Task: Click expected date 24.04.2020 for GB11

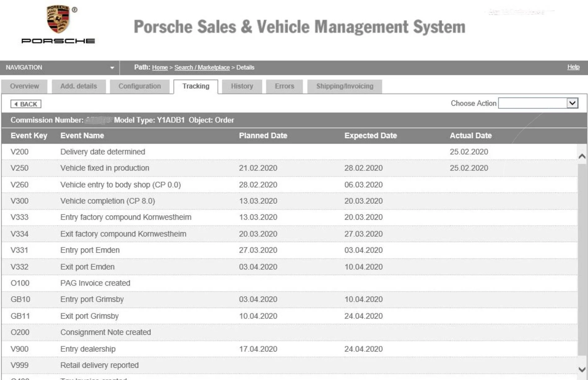Action: pyautogui.click(x=364, y=316)
